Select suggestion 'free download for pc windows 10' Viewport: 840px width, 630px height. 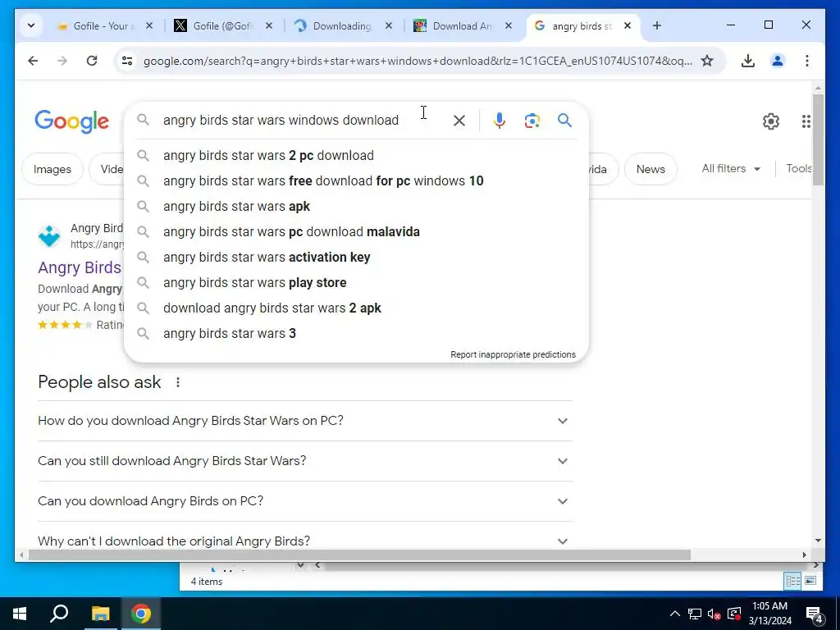(356, 181)
